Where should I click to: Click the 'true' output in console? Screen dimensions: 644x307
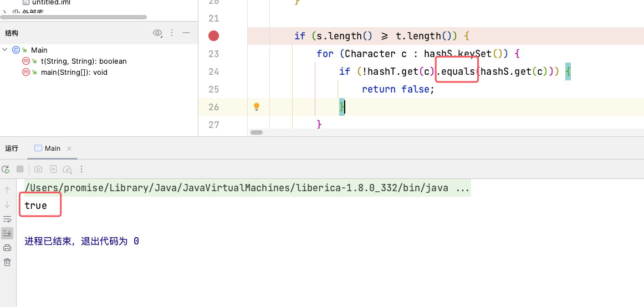point(35,206)
